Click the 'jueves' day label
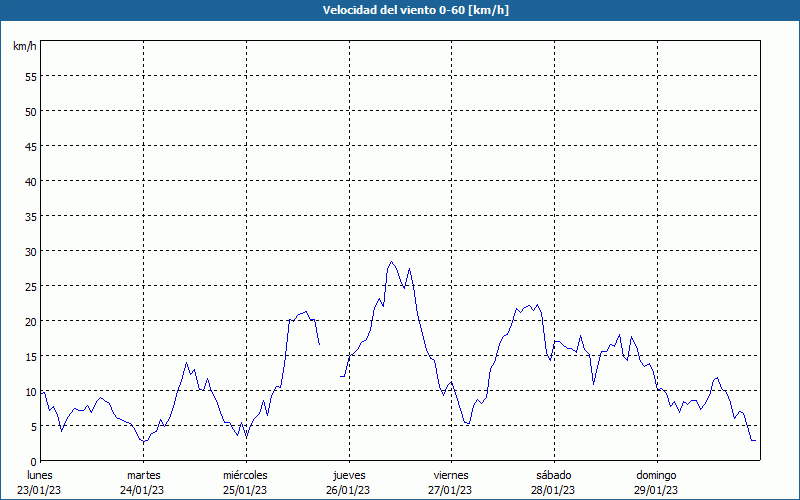800x500 pixels. point(349,475)
